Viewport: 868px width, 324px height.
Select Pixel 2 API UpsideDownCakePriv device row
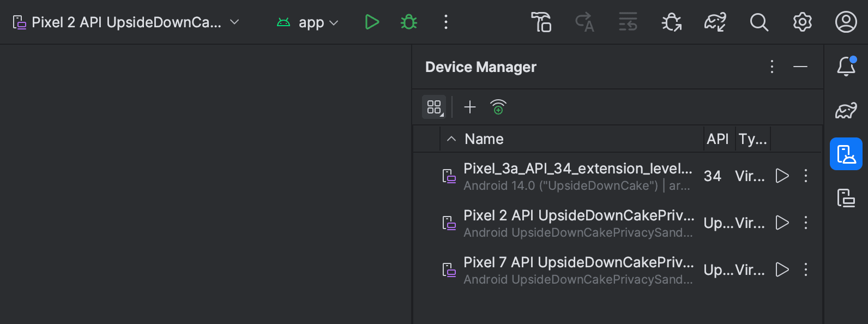click(617, 223)
